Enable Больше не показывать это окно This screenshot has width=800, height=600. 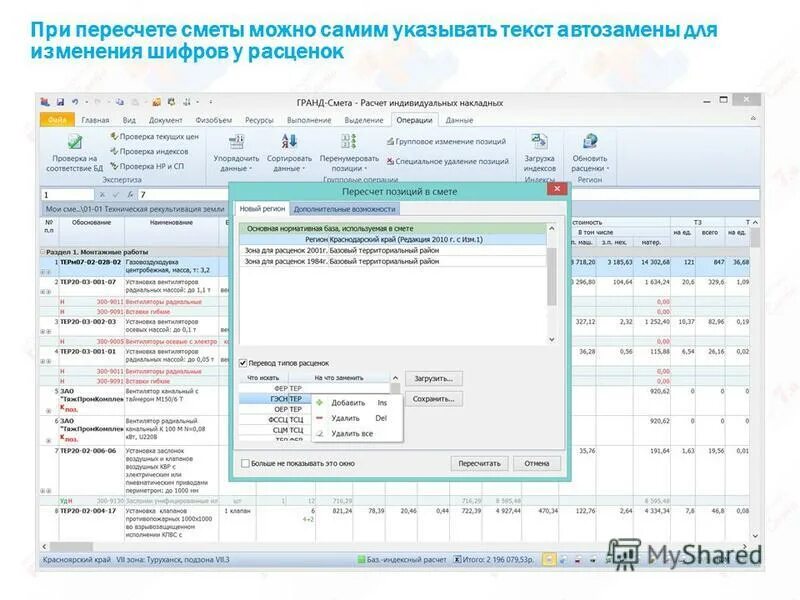pos(246,462)
